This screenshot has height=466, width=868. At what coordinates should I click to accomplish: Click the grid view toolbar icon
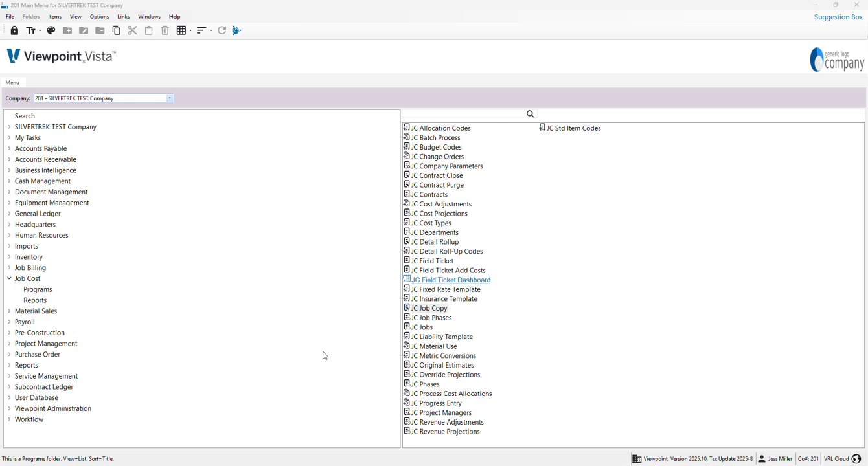(x=181, y=30)
